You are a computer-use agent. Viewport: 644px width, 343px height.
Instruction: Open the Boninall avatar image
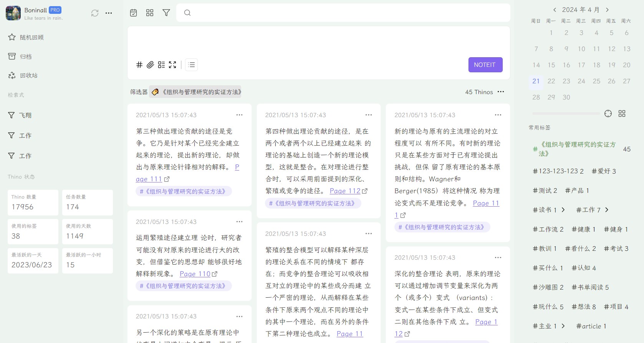coord(13,13)
